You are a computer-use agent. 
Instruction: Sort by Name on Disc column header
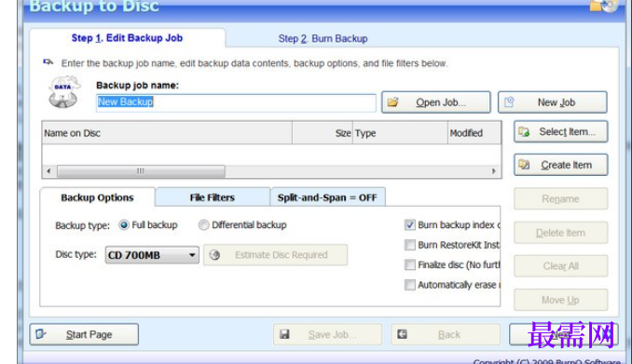(167, 133)
